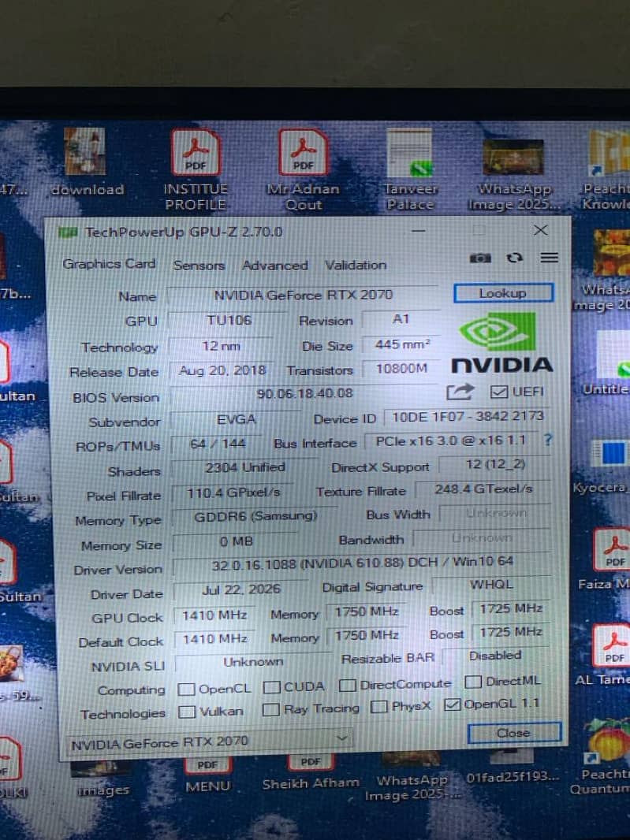Select the Sheikh Afham PDF desktop icon
Viewport: 630px width, 840px height.
(x=311, y=772)
